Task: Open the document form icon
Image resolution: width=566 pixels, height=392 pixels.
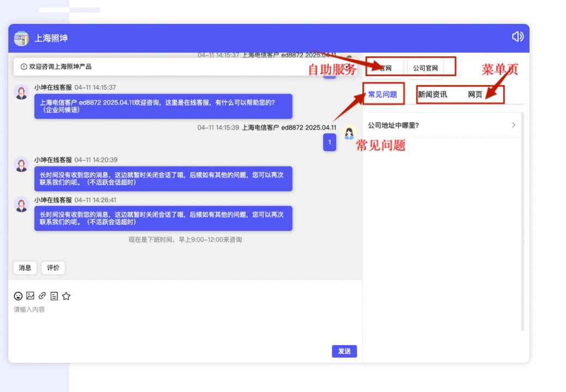Action: click(x=54, y=296)
